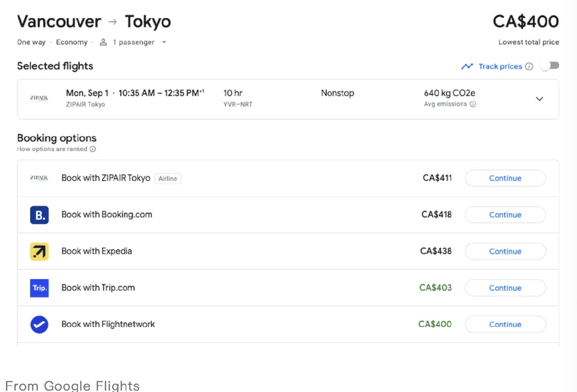Continue booking with ZIPAIR Tokyo

point(505,178)
